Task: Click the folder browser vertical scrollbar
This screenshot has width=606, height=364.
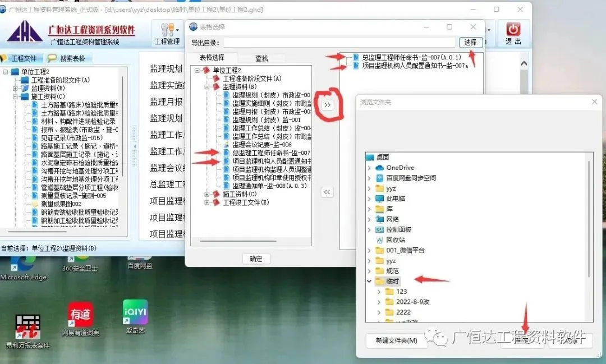Action: click(x=589, y=219)
